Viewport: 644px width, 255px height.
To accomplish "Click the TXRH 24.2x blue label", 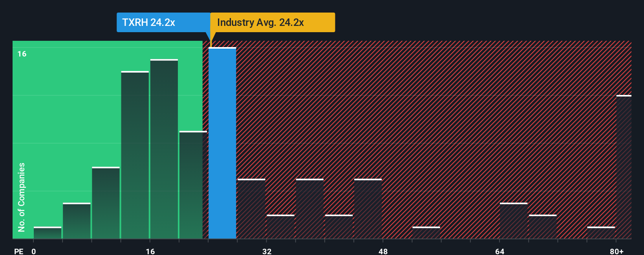I will (x=163, y=22).
